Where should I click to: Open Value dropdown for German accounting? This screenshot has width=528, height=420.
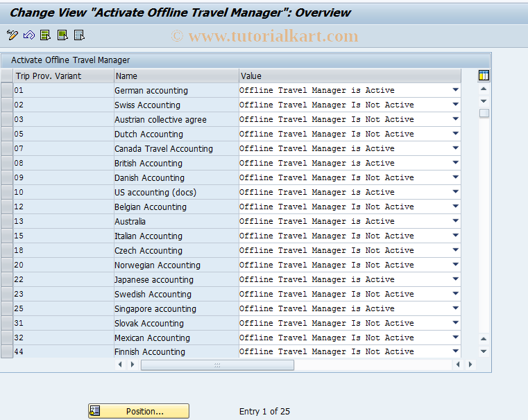[456, 90]
